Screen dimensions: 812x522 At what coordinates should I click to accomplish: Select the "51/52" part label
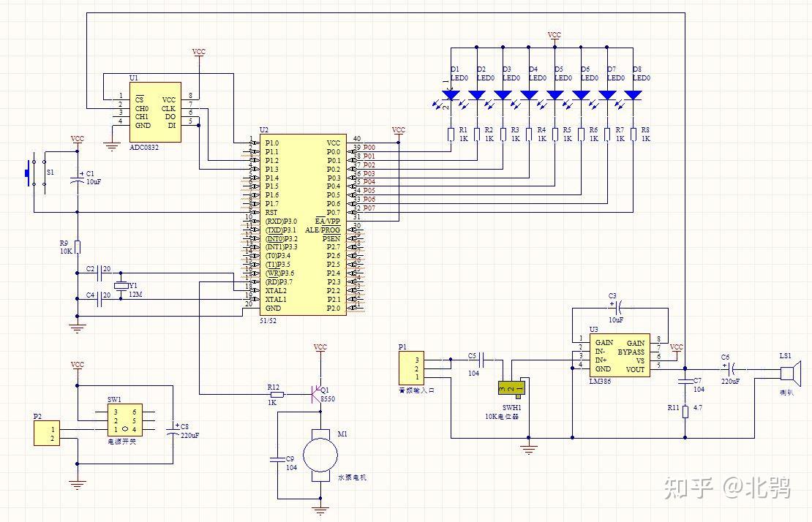pos(268,321)
